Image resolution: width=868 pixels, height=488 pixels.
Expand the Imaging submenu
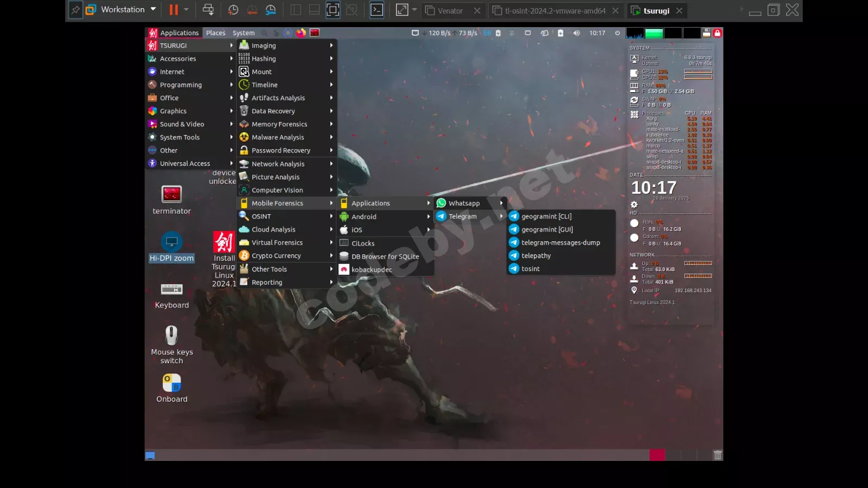[286, 46]
